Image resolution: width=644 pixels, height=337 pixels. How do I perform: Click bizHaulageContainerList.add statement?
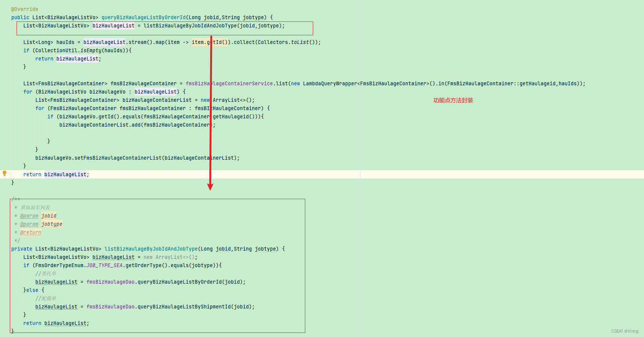pyautogui.click(x=137, y=125)
